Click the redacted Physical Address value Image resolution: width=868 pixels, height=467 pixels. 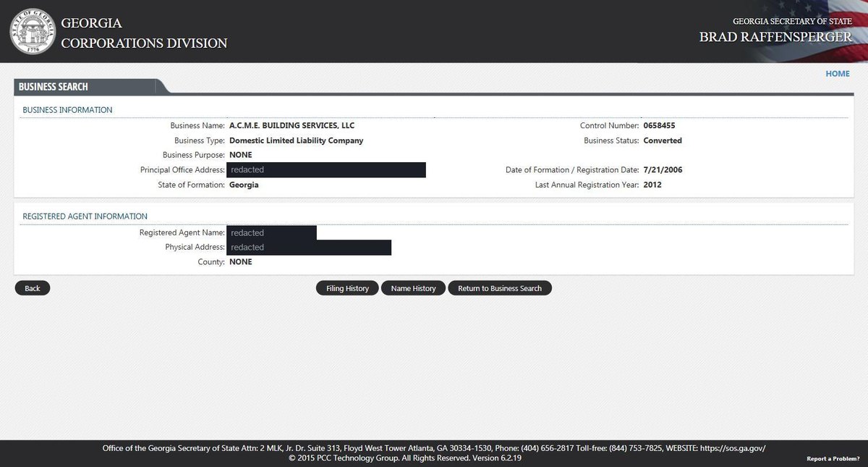(309, 248)
